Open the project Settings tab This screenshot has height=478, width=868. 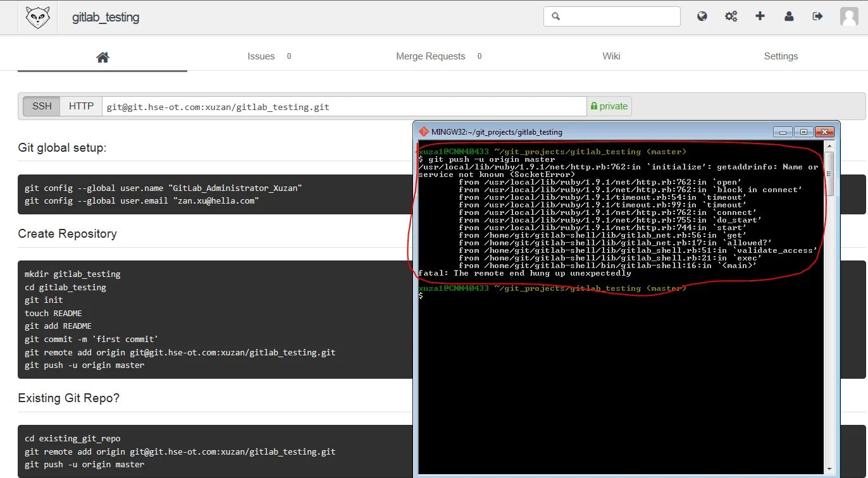point(781,56)
